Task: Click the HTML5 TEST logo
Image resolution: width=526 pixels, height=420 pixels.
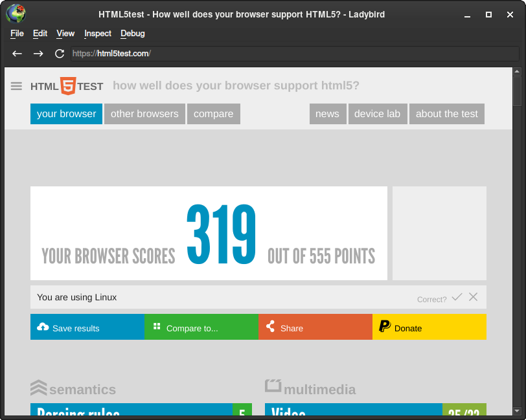Action: coord(67,86)
